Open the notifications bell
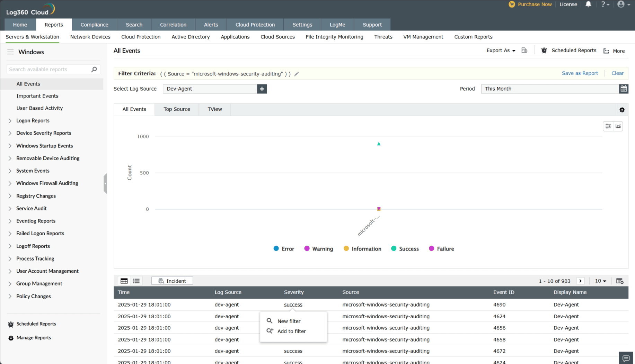 pyautogui.click(x=588, y=4)
